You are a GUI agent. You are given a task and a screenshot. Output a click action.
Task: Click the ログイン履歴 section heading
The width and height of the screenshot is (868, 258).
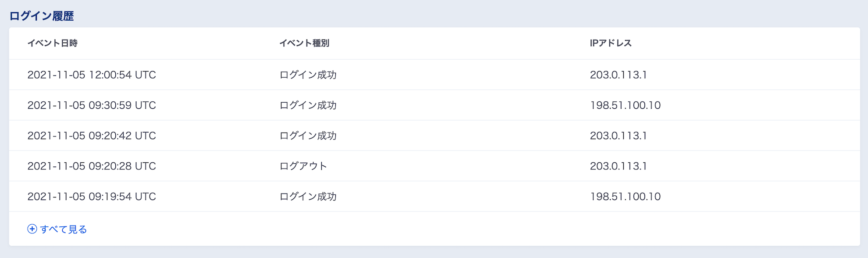click(x=42, y=16)
